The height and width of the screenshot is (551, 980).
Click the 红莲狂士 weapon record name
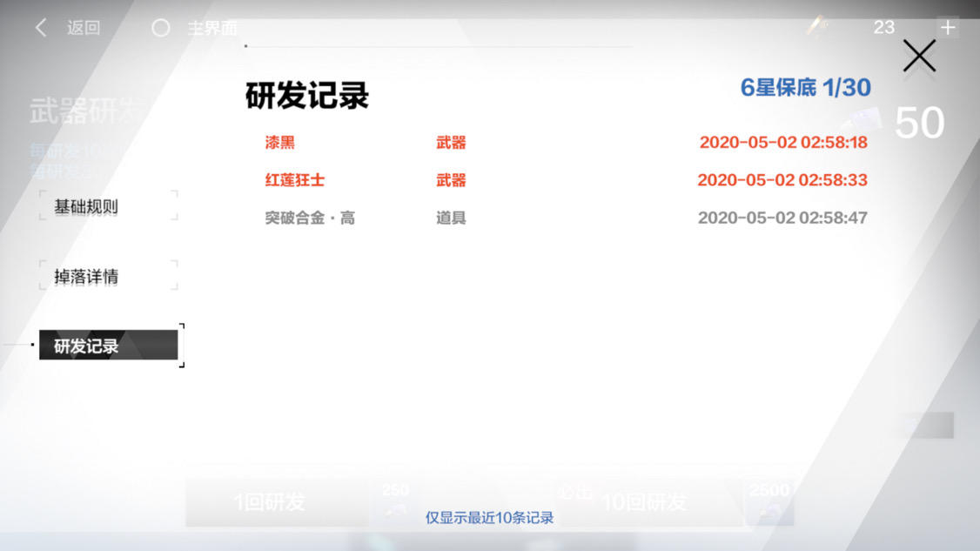[294, 180]
